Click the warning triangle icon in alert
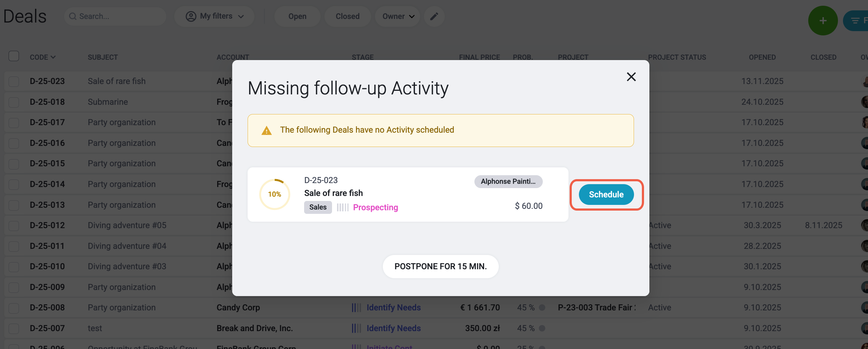The image size is (868, 349). (267, 131)
